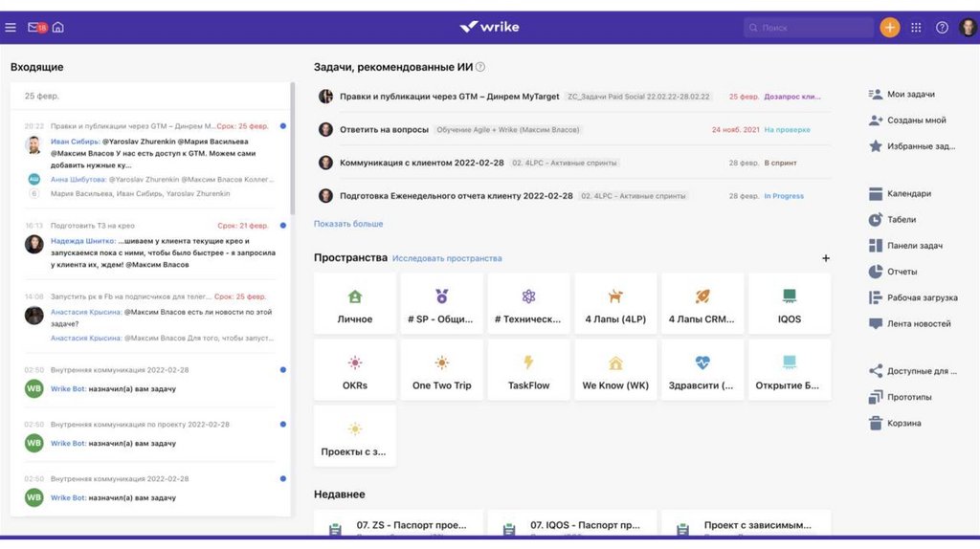Open the Личное space

coord(355,303)
